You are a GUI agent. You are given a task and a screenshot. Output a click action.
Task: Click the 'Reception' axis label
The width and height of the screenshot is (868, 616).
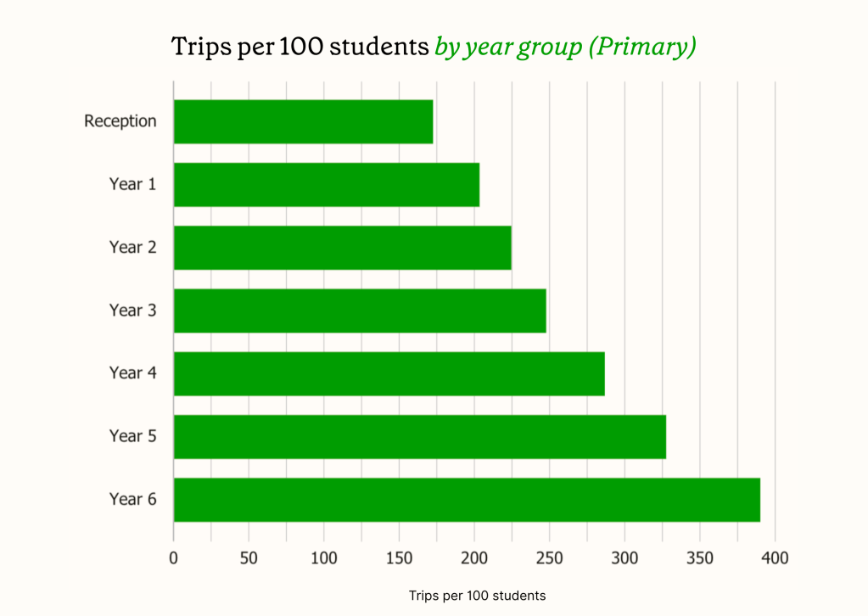[x=120, y=121]
